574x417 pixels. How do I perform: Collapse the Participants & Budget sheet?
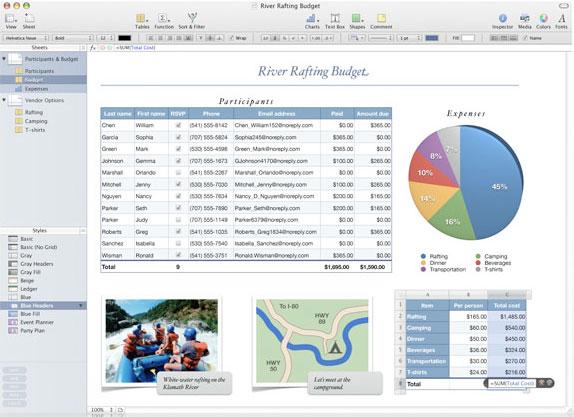tap(4, 59)
